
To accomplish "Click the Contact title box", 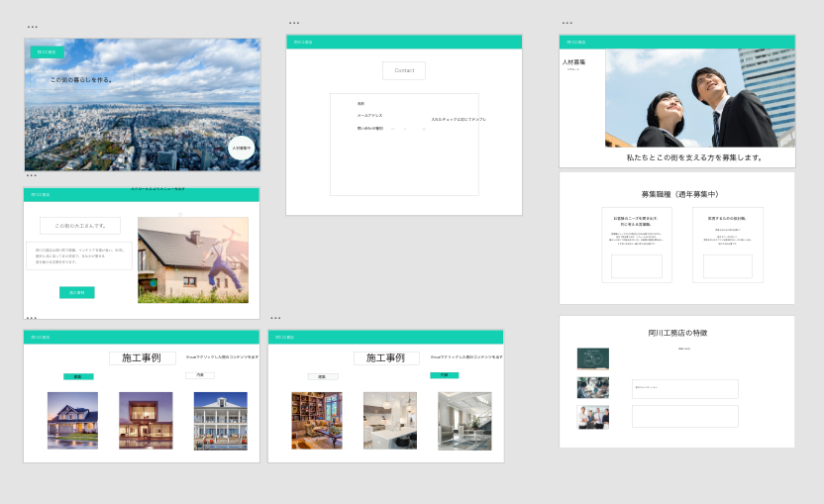I will point(404,70).
